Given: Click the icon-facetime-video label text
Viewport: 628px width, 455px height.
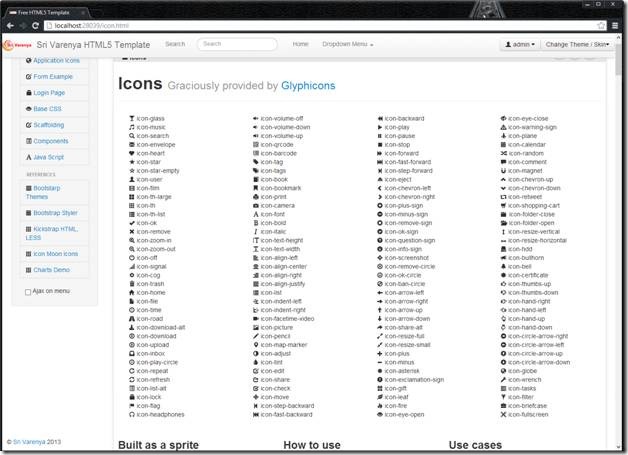Looking at the screenshot, I should point(287,319).
